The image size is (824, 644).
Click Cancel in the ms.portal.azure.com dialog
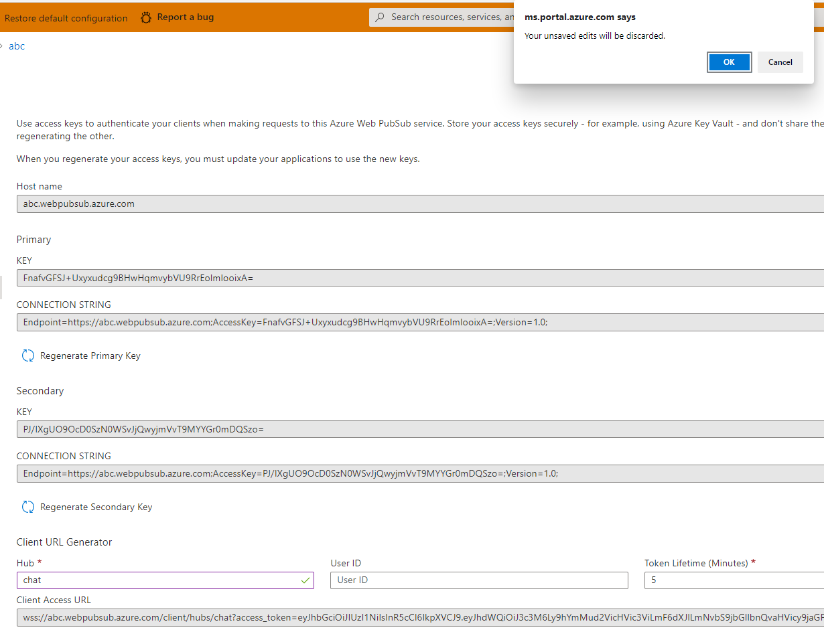(x=780, y=62)
